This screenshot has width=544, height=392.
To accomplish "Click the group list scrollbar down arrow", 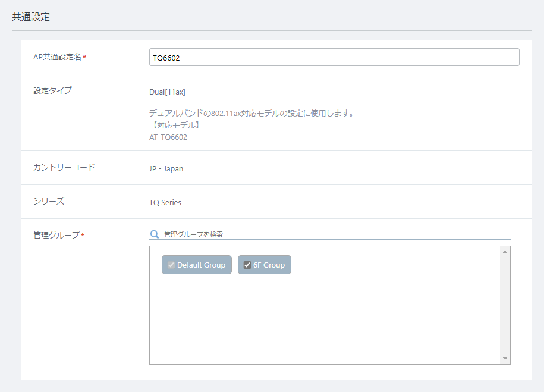I will coord(505,359).
